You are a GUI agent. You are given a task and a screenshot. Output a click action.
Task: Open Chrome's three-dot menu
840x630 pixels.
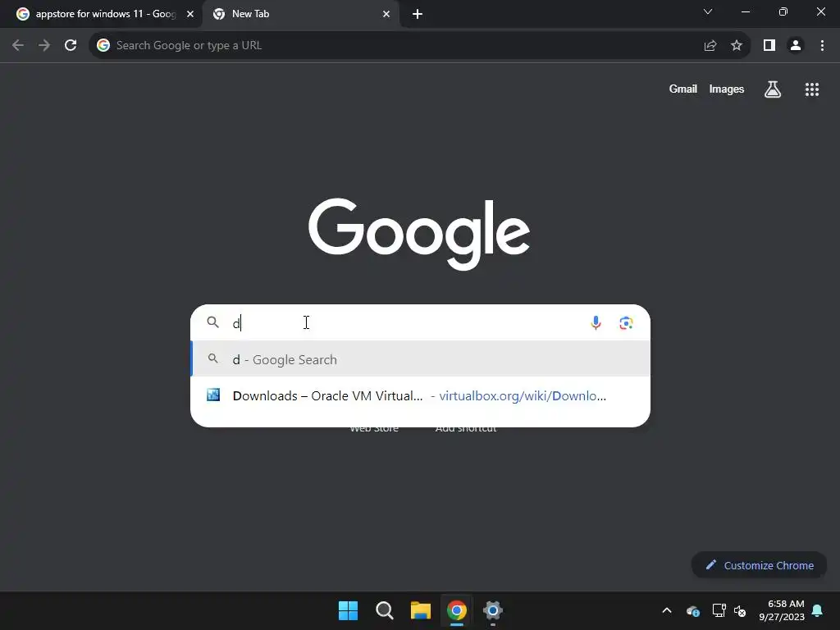[x=822, y=46]
